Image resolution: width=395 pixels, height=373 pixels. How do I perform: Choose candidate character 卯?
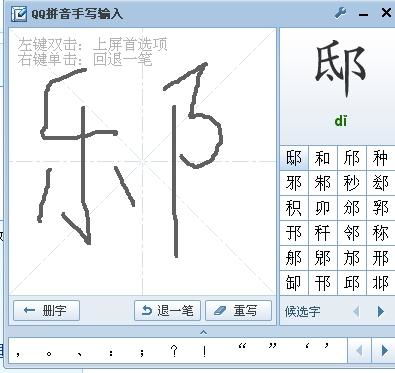coord(322,208)
